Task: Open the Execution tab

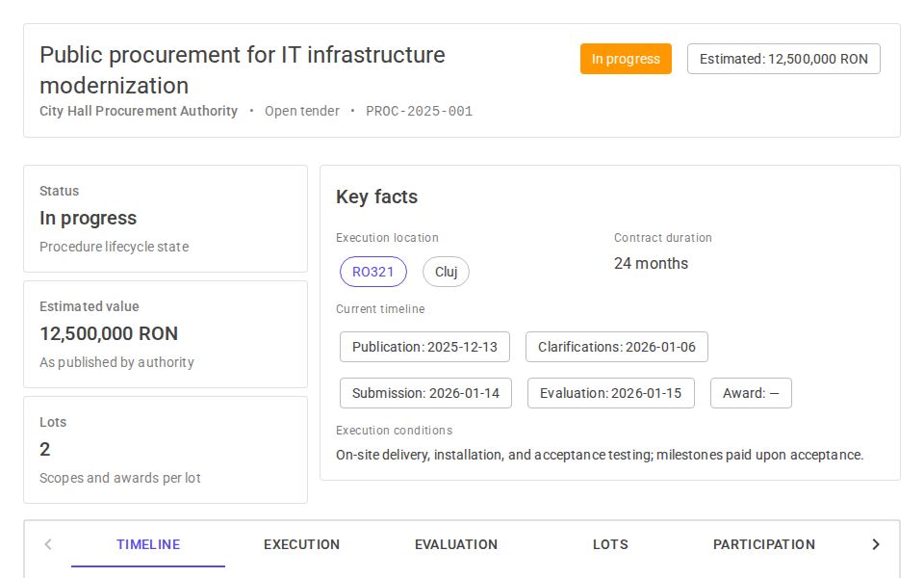Action: [301, 544]
